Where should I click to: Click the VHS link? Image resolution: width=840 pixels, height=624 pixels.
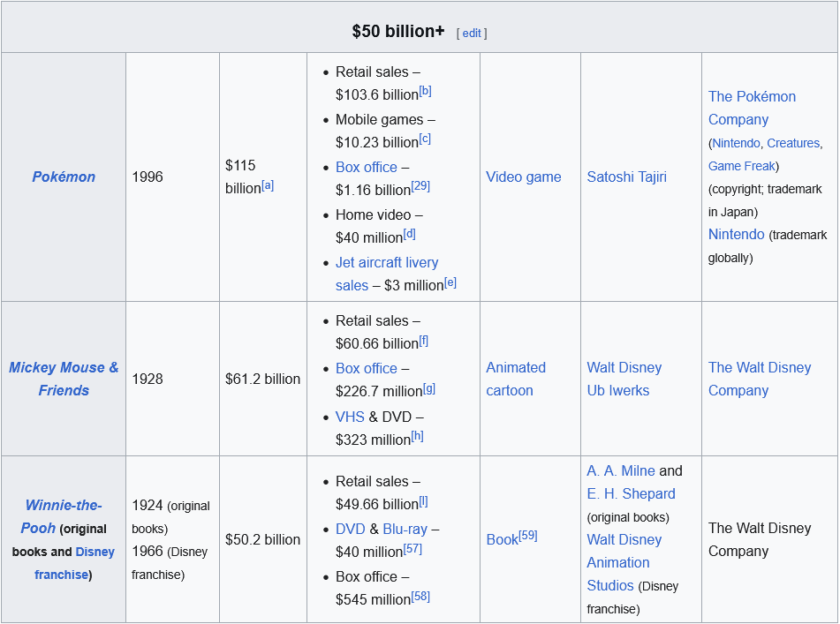pyautogui.click(x=350, y=417)
